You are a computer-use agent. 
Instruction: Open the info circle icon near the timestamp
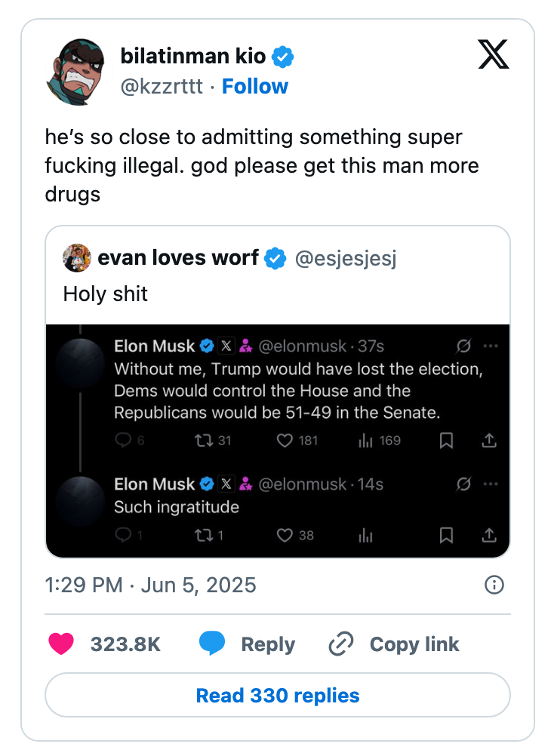click(494, 585)
